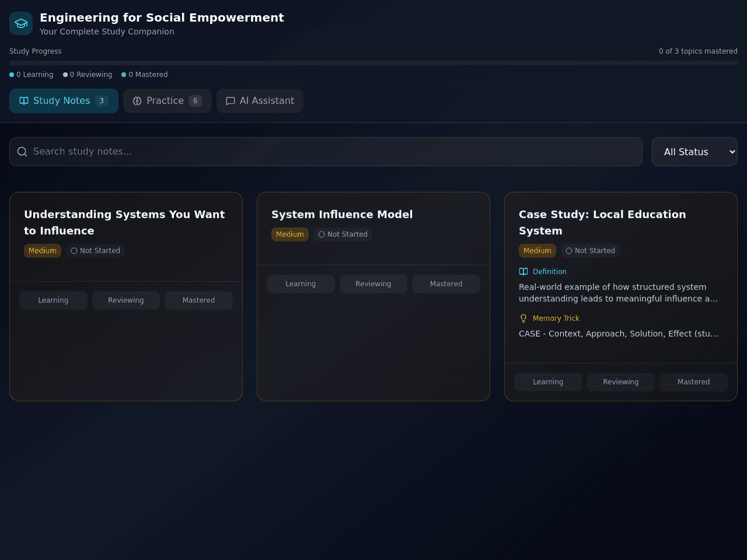747x560 pixels.
Task: Click the Definition book icon in Case Study card
Action: [x=523, y=271]
